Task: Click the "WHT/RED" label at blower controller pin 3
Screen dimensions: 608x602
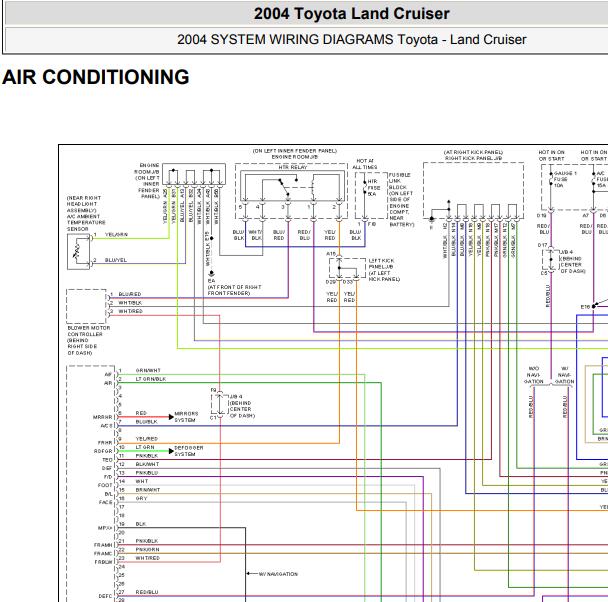Action: click(x=130, y=311)
